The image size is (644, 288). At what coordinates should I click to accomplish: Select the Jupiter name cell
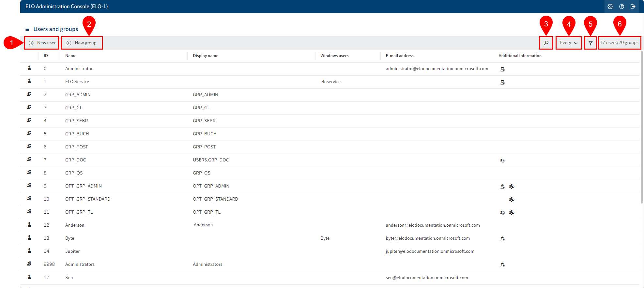72,251
